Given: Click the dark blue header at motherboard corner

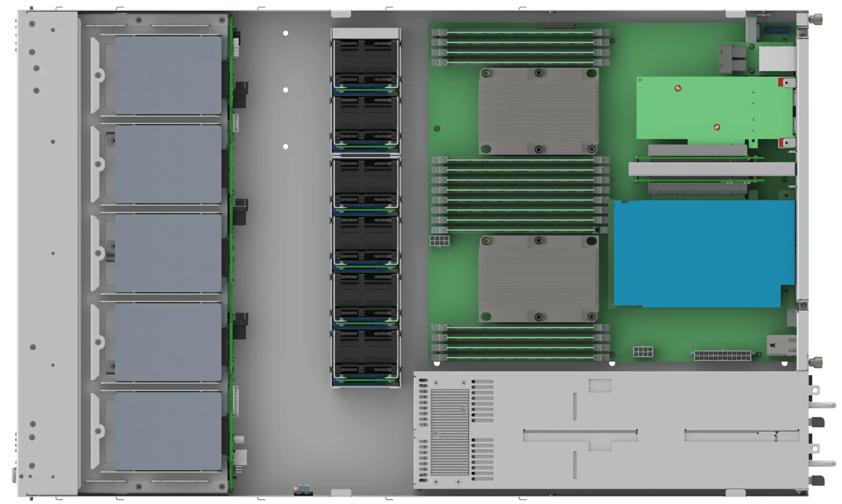Looking at the screenshot, I should click(x=777, y=30).
